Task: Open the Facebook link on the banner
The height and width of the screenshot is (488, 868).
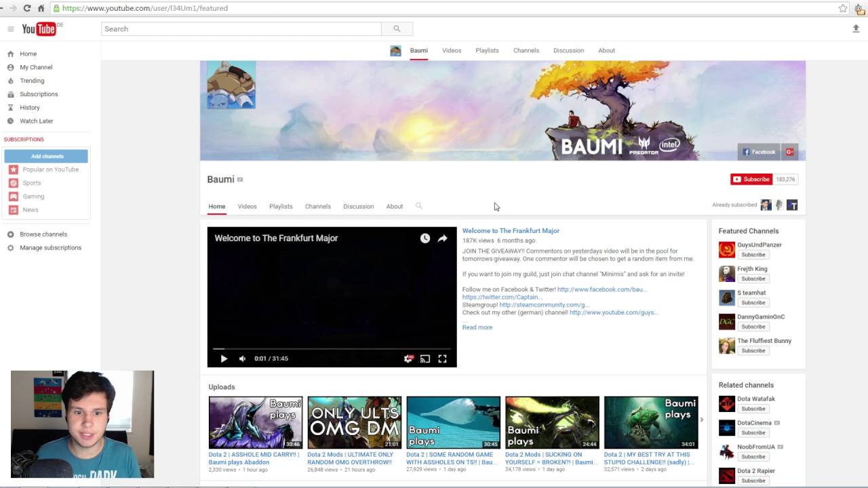Action: click(x=759, y=152)
